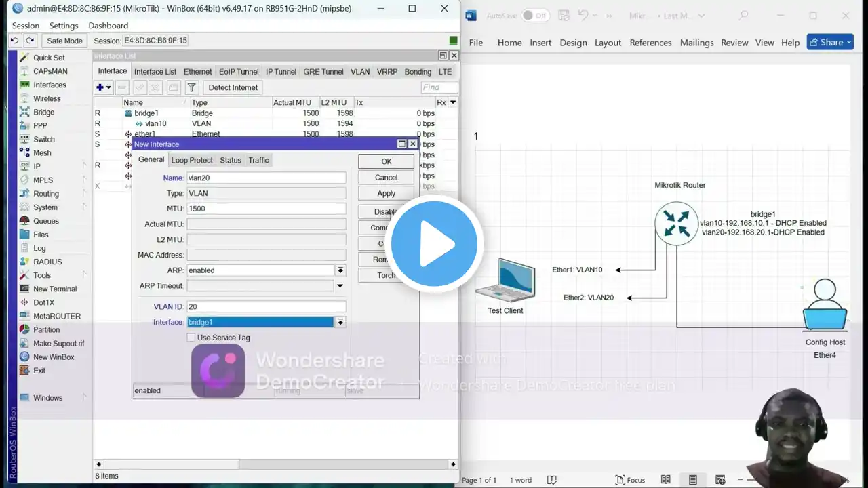
Task: Toggle Word AutoSave switch
Action: tap(535, 15)
